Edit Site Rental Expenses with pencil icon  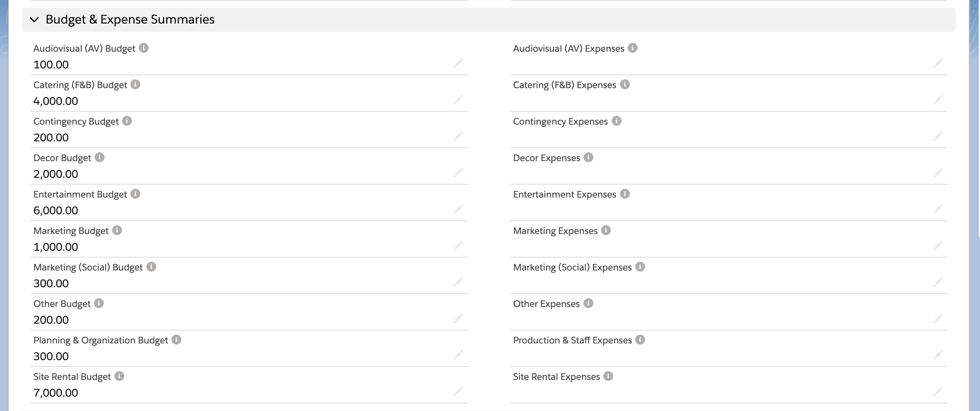938,391
